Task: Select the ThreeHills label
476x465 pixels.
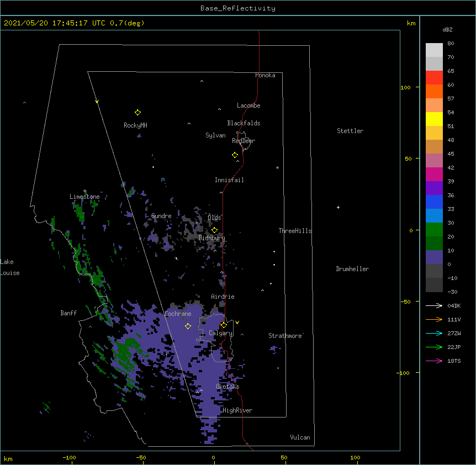Action: 295,231
